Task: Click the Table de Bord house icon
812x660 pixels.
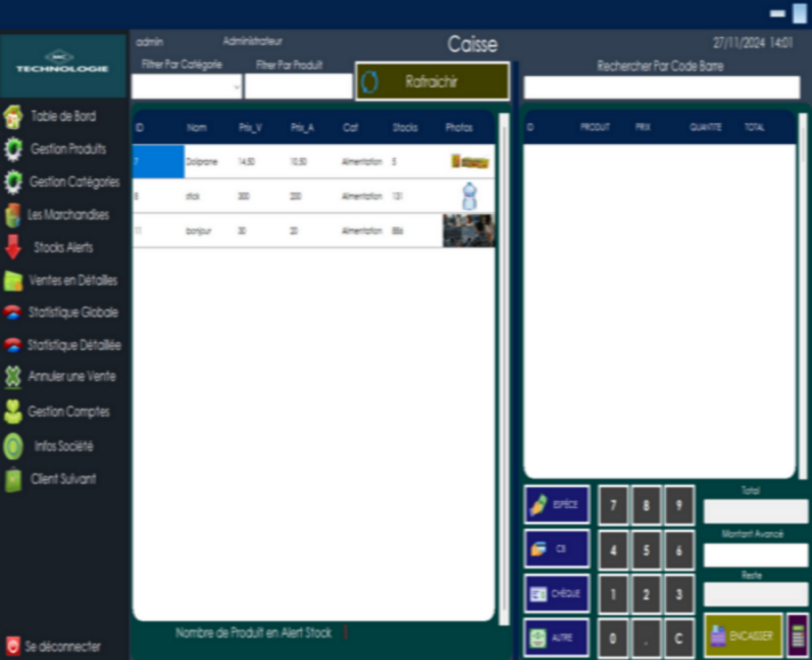Action: click(13, 117)
